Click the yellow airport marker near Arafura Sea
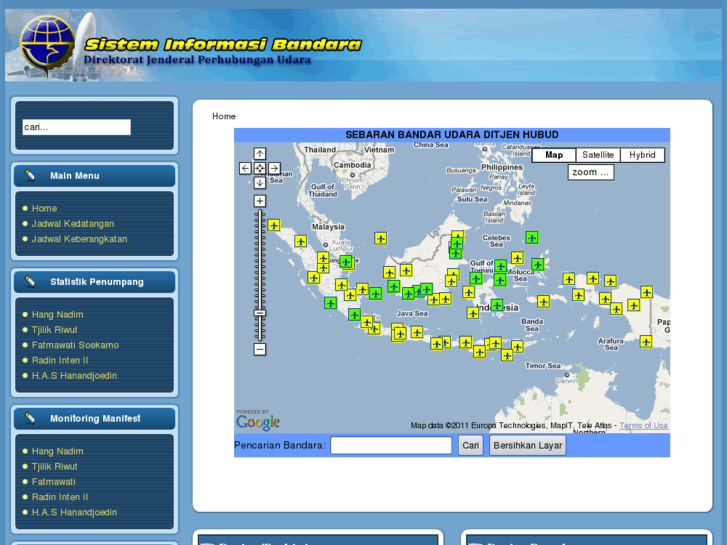This screenshot has width=727, height=545. 646,342
